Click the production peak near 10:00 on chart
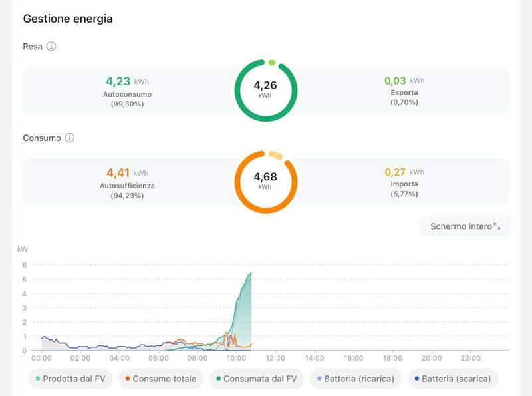Screen dimensions: 532x396 250,274
